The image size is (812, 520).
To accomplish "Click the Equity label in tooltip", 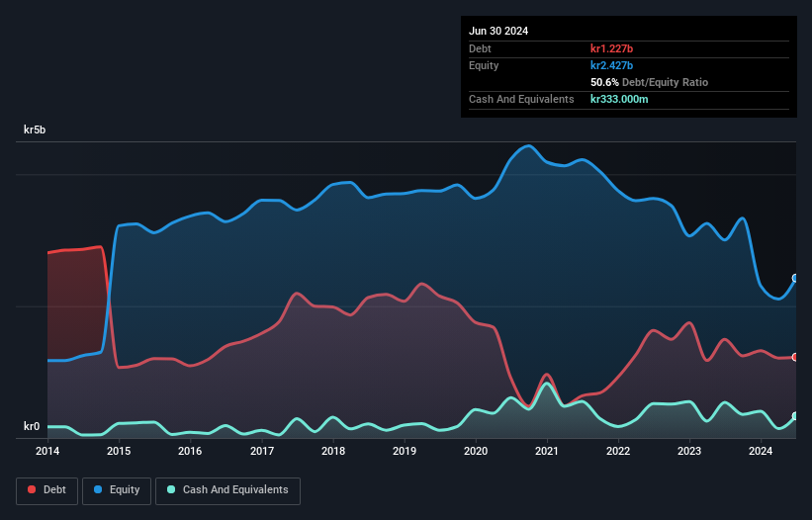I will click(484, 65).
